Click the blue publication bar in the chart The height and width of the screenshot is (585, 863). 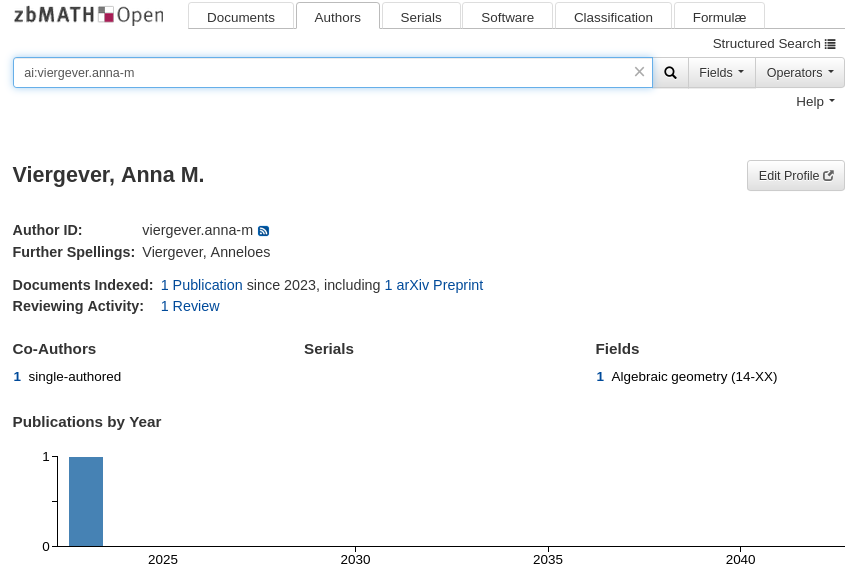click(86, 501)
